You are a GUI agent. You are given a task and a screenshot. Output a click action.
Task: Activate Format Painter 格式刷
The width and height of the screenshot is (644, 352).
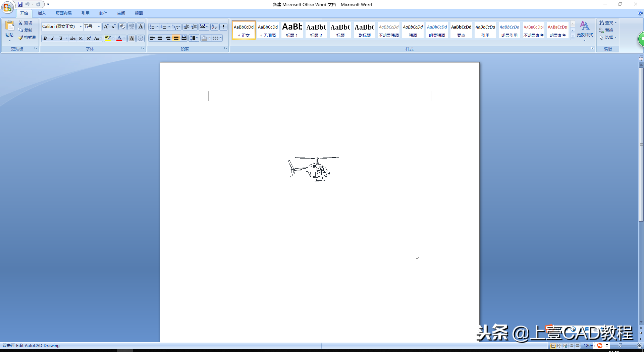(x=27, y=38)
